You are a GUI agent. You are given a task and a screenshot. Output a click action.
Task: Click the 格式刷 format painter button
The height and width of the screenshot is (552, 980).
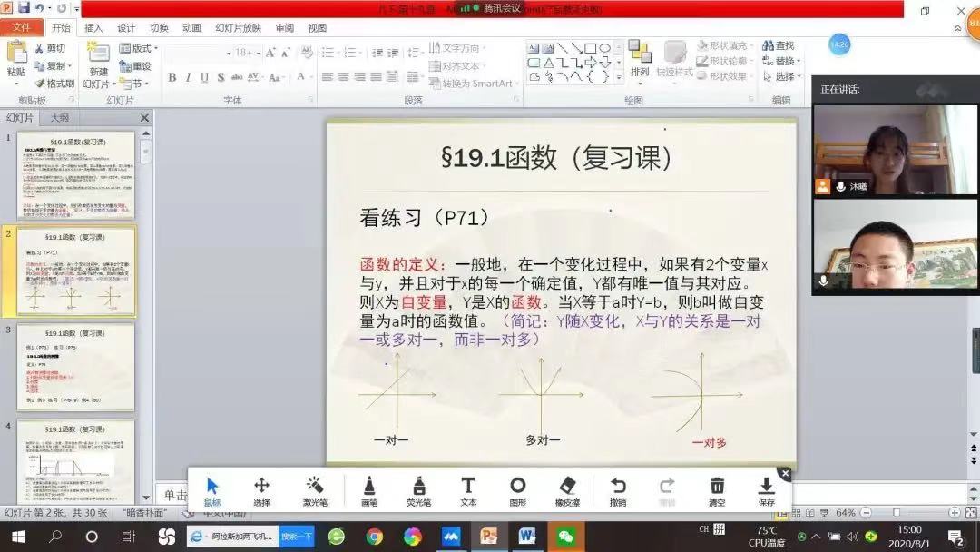coord(54,84)
